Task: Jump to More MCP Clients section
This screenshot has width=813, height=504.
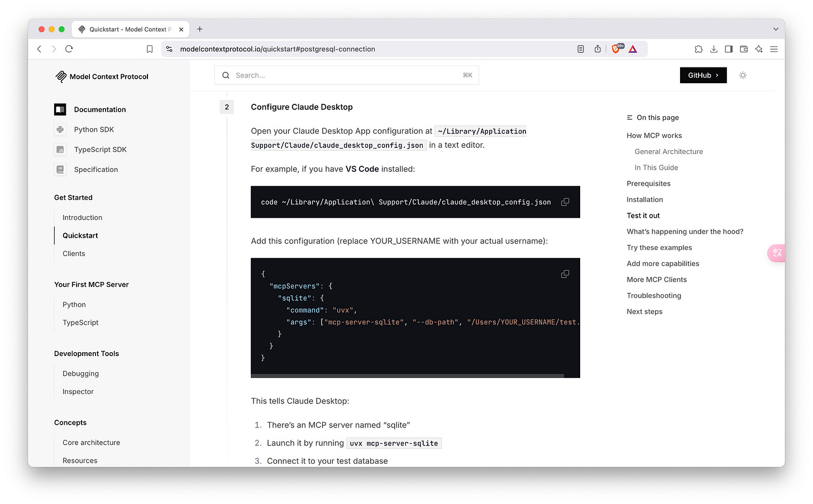Action: [657, 280]
